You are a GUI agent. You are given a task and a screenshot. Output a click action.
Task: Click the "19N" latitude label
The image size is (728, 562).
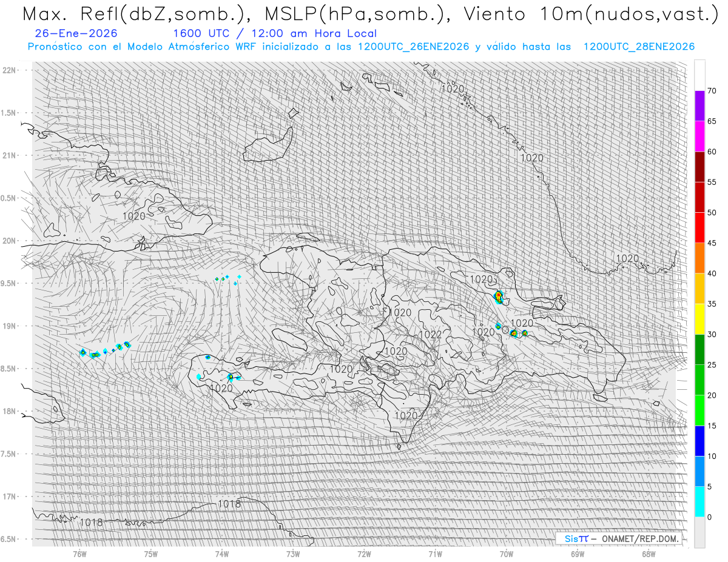click(x=10, y=326)
